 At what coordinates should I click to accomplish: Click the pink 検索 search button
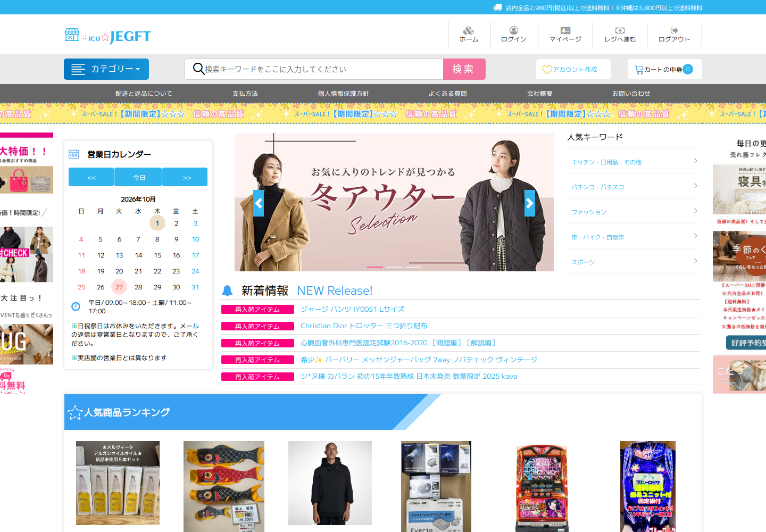[x=464, y=69]
